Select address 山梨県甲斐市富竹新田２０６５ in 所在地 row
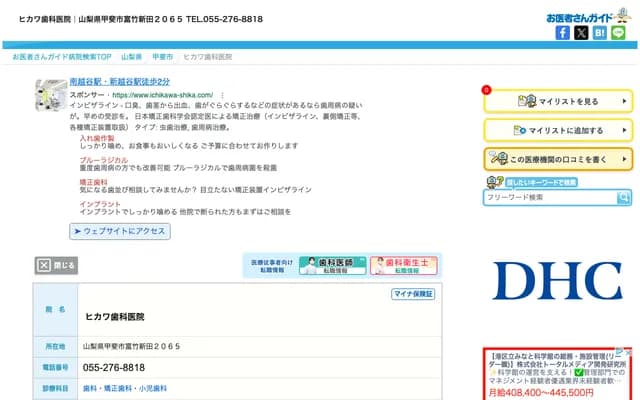Image resolution: width=640 pixels, height=400 pixels. (131, 347)
